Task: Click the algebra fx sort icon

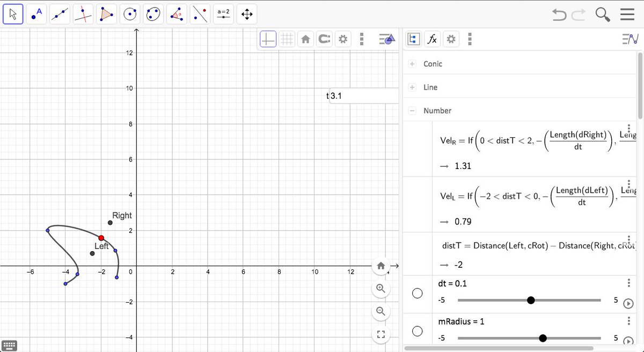Action: [x=431, y=39]
